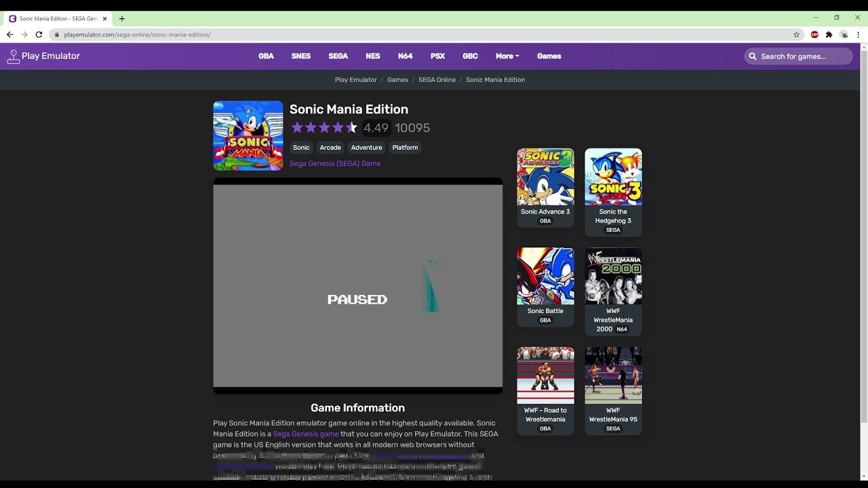Image resolution: width=868 pixels, height=488 pixels.
Task: Go back with browser back arrow
Action: (9, 35)
